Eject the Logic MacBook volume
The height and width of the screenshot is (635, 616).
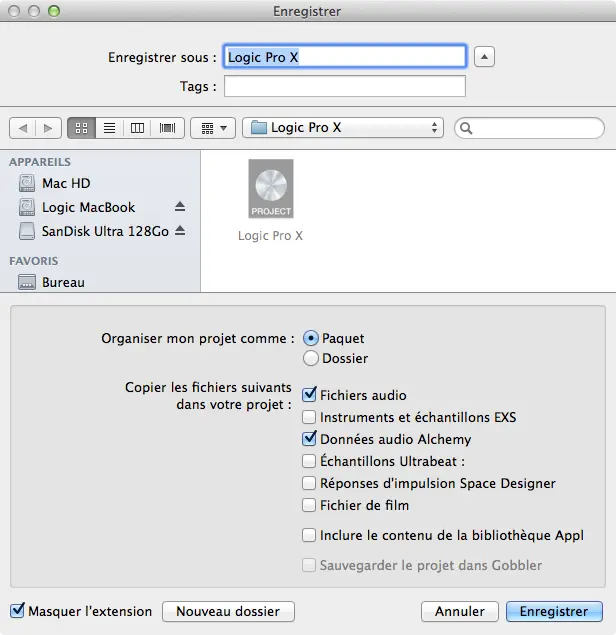(180, 207)
